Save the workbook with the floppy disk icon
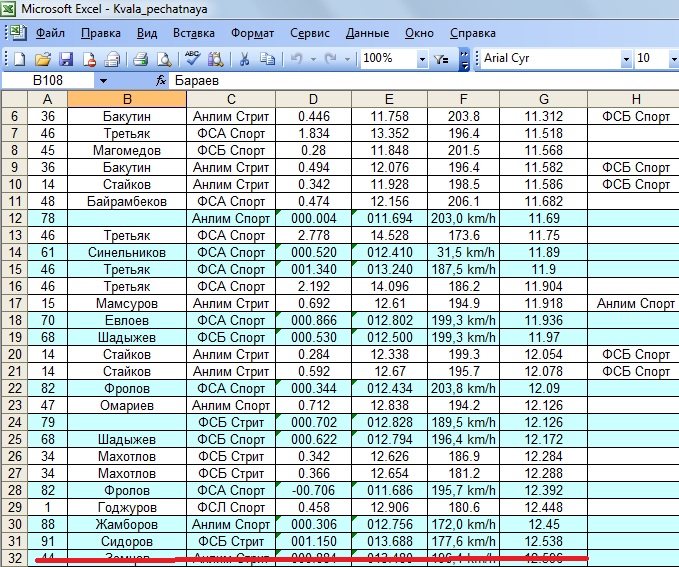 pos(66,59)
